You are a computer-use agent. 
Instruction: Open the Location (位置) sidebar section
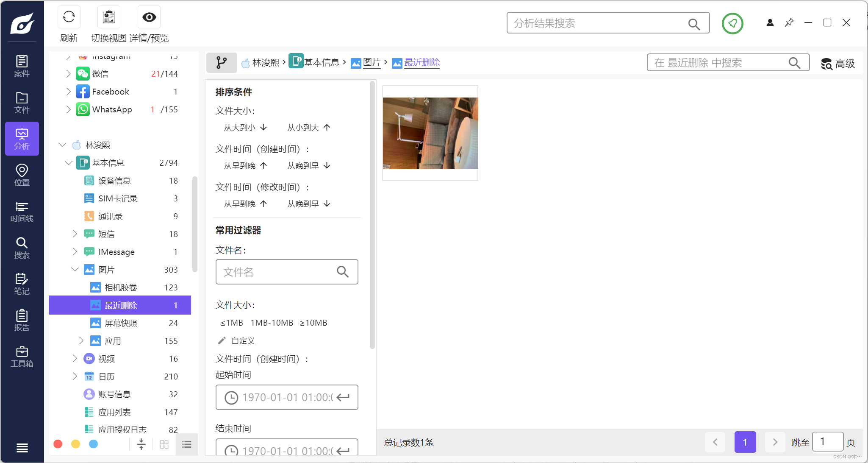point(22,175)
